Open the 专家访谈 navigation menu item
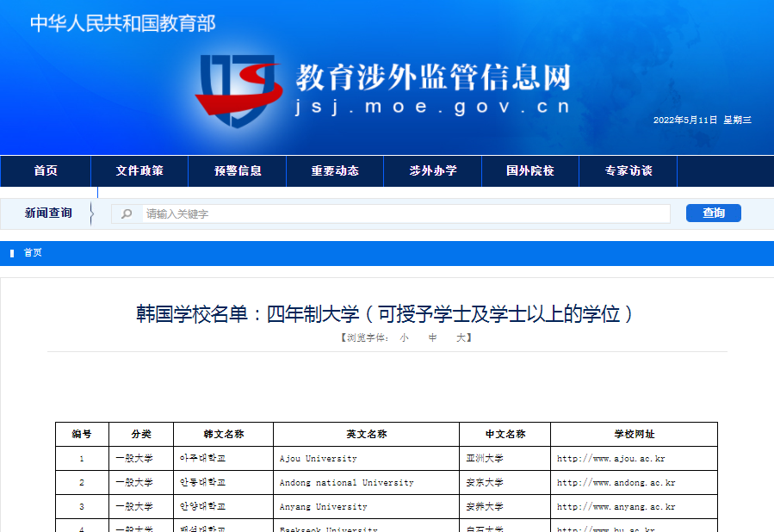 tap(628, 170)
